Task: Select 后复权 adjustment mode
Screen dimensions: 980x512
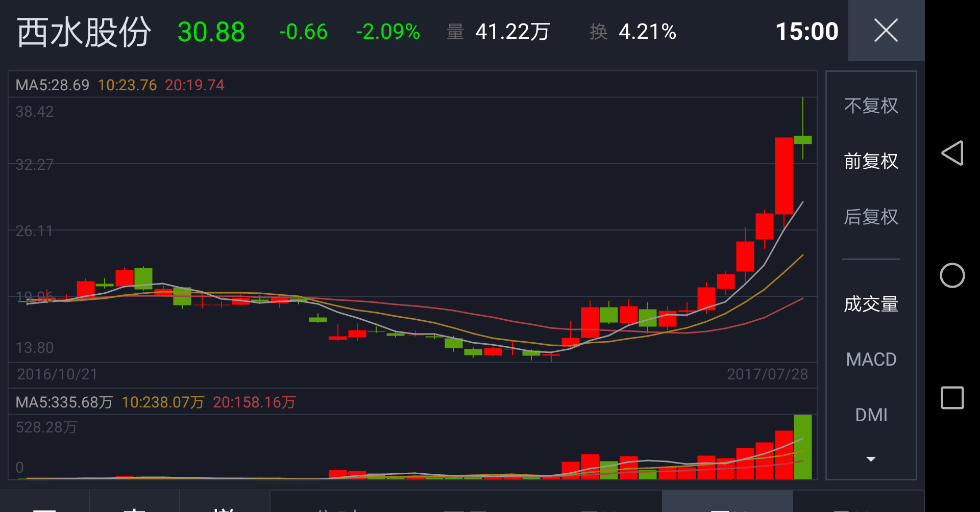Action: (x=871, y=217)
